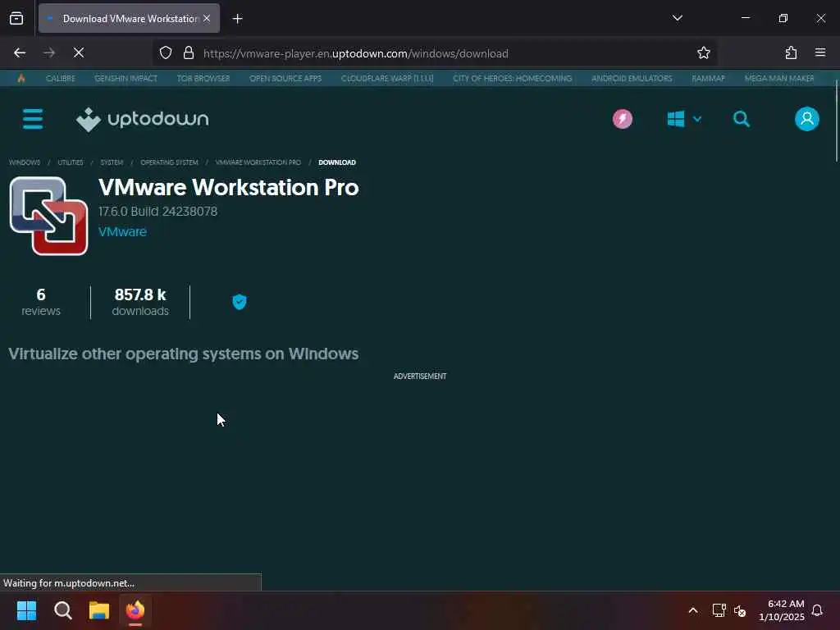The width and height of the screenshot is (840, 630).
Task: Open the Uptodown hamburger menu
Action: point(33,119)
